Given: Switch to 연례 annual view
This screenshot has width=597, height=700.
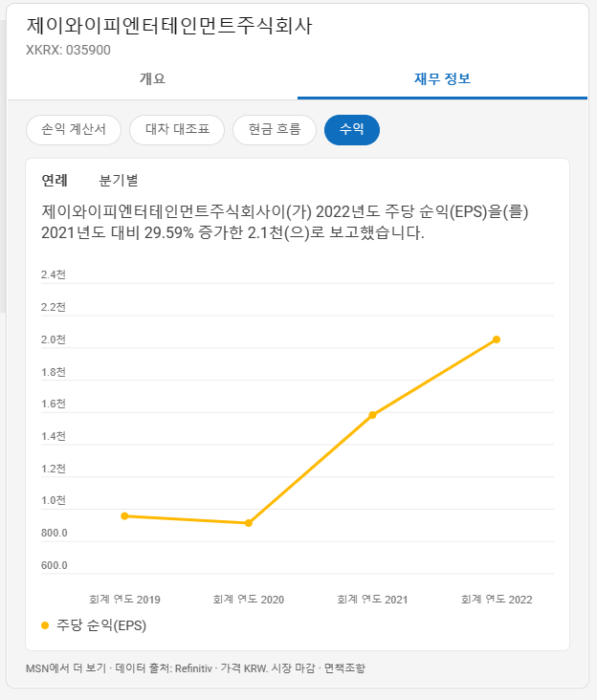Looking at the screenshot, I should (x=55, y=181).
